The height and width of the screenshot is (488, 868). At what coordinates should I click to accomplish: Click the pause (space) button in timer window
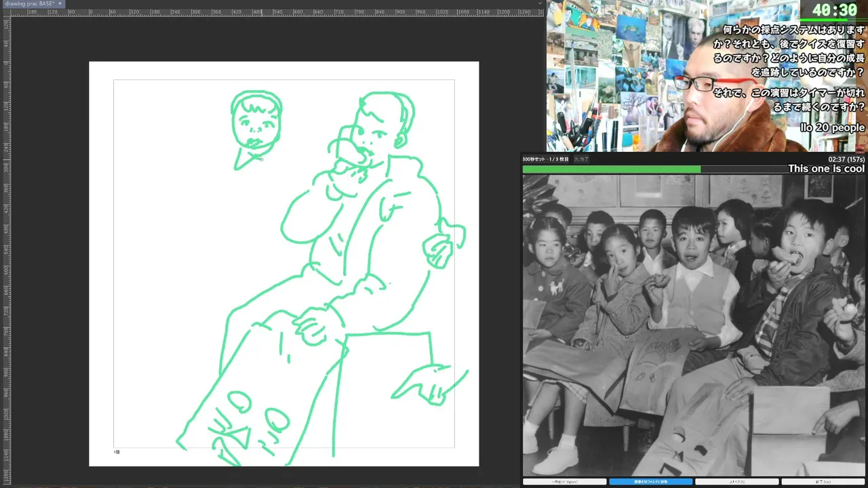(564, 482)
